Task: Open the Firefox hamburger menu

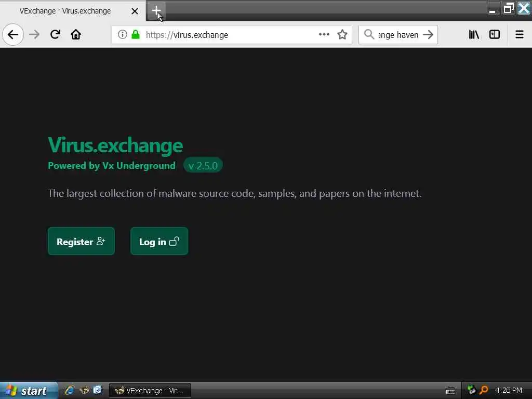Action: pyautogui.click(x=520, y=35)
